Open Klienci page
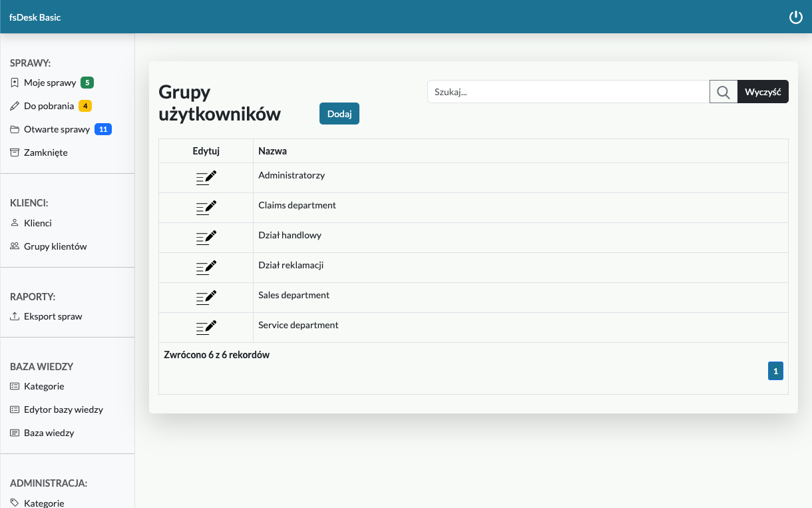The width and height of the screenshot is (812, 508). point(37,224)
